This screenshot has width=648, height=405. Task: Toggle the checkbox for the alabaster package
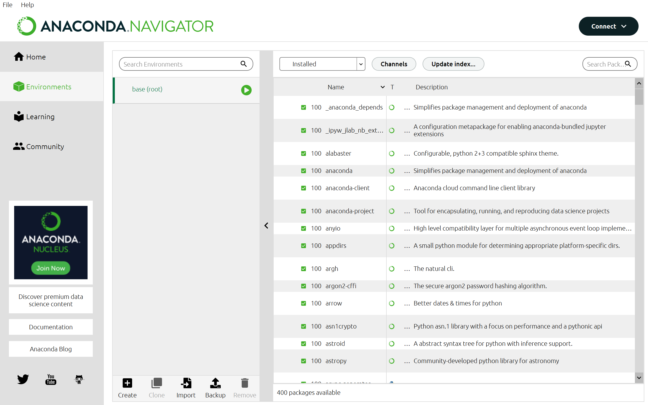pos(304,154)
